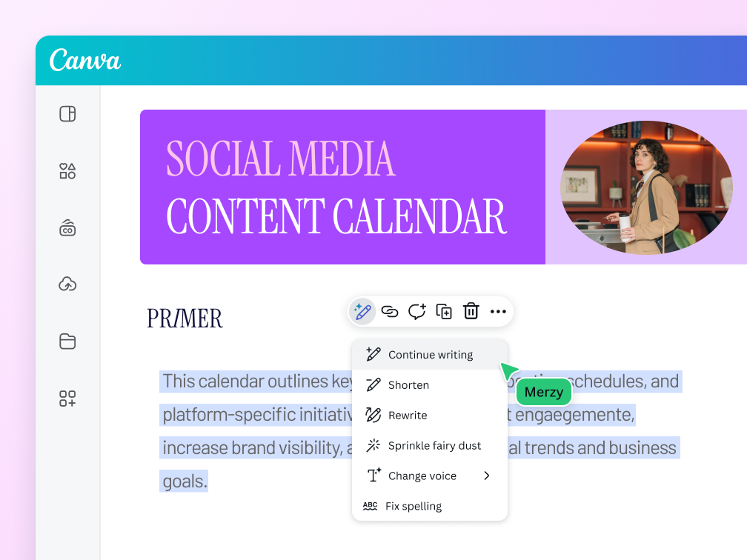The height and width of the screenshot is (560, 747).
Task: Open the Brand kit sidebar icon
Action: 67,228
